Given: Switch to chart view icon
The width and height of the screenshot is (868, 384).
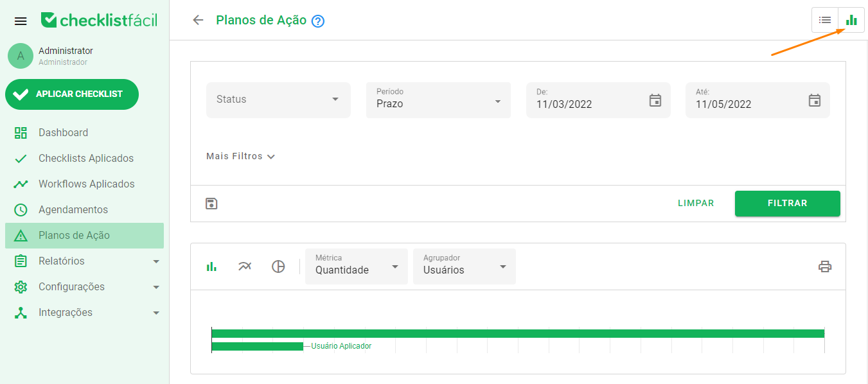Looking at the screenshot, I should pos(851,20).
